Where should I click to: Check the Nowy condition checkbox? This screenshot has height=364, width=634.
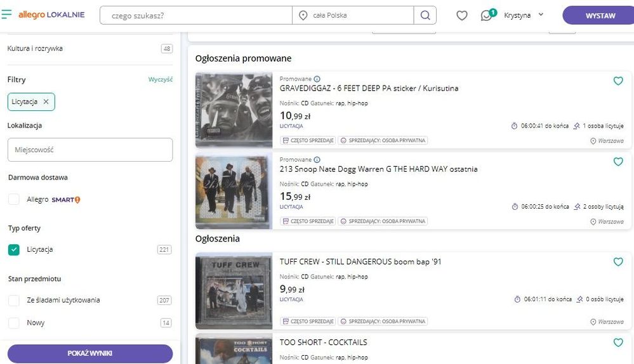click(14, 323)
